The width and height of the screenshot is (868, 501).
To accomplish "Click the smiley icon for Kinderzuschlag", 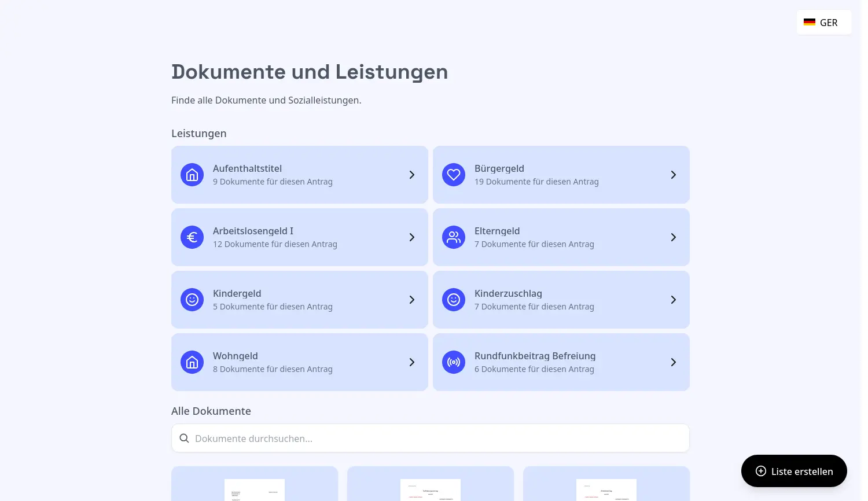I will (454, 300).
